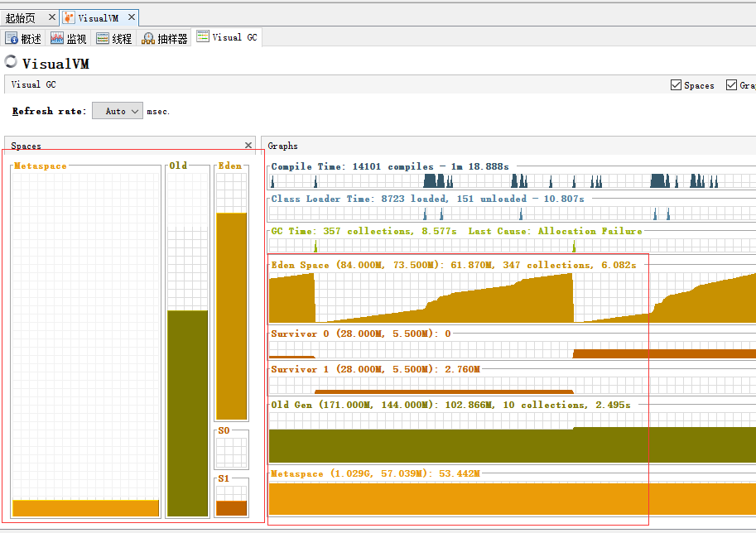This screenshot has width=756, height=533.
Task: Open the Refresh rate Auto dropdown
Action: [x=117, y=111]
